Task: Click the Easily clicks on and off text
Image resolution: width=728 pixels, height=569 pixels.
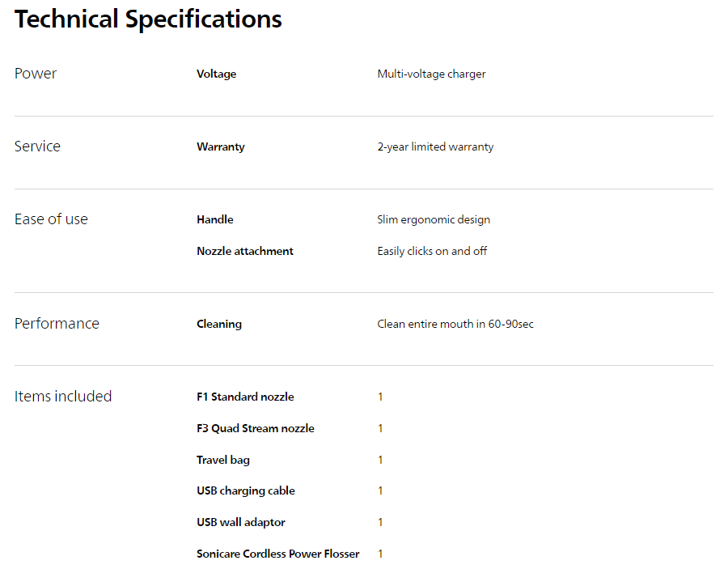Action: pyautogui.click(x=432, y=252)
